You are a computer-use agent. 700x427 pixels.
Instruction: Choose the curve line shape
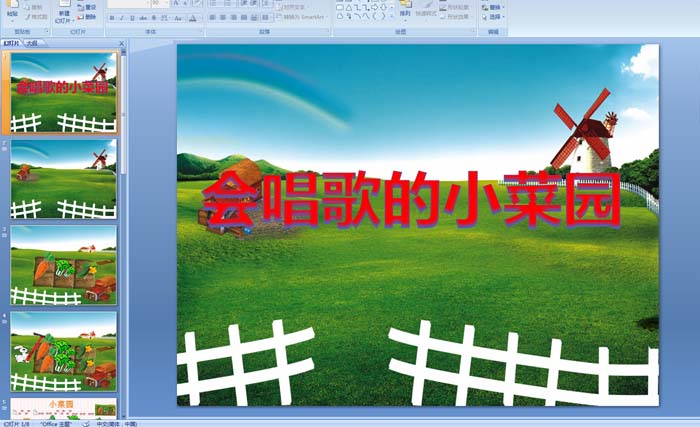(366, 16)
